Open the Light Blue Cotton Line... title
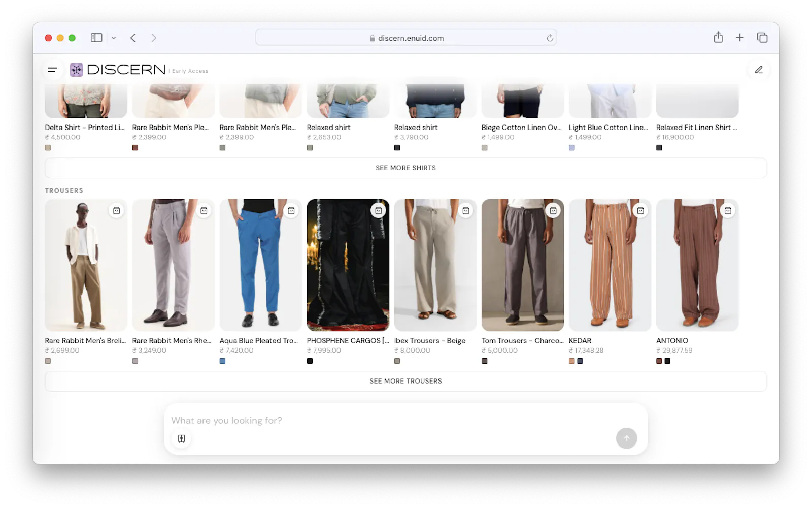The width and height of the screenshot is (812, 508). click(608, 128)
